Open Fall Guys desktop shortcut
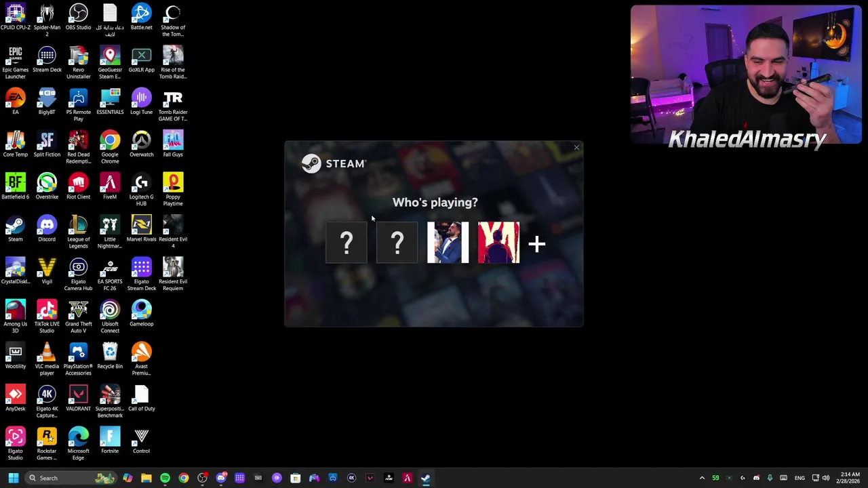The image size is (868, 488). (x=173, y=144)
